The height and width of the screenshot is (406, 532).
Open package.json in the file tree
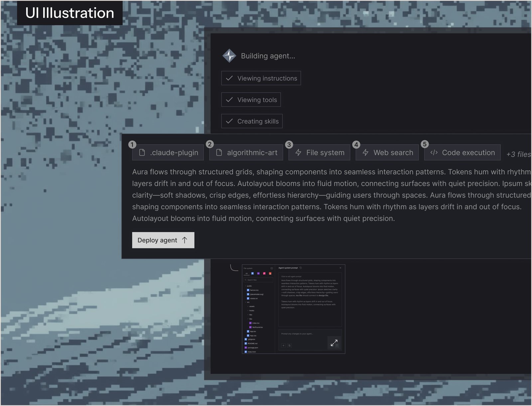(x=251, y=347)
